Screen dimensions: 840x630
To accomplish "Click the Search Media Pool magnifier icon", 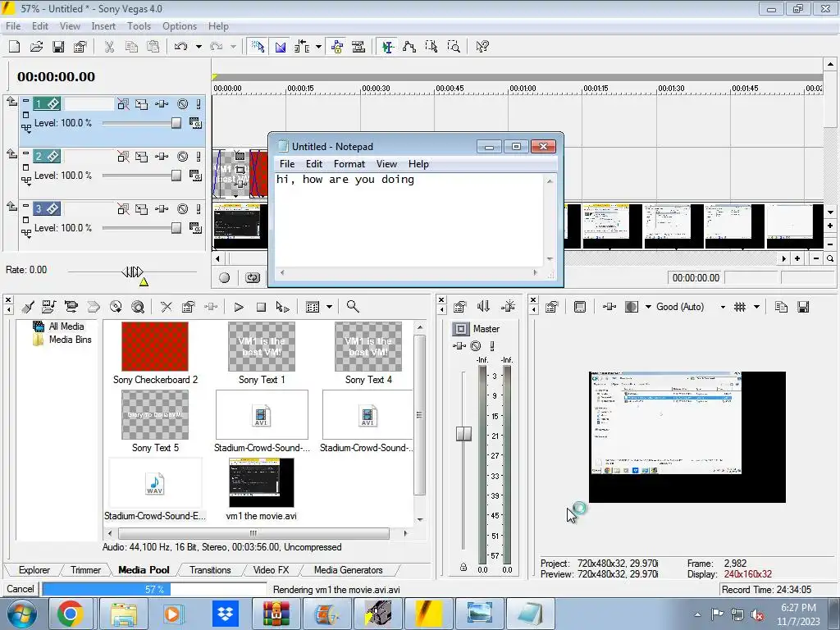I will [353, 307].
